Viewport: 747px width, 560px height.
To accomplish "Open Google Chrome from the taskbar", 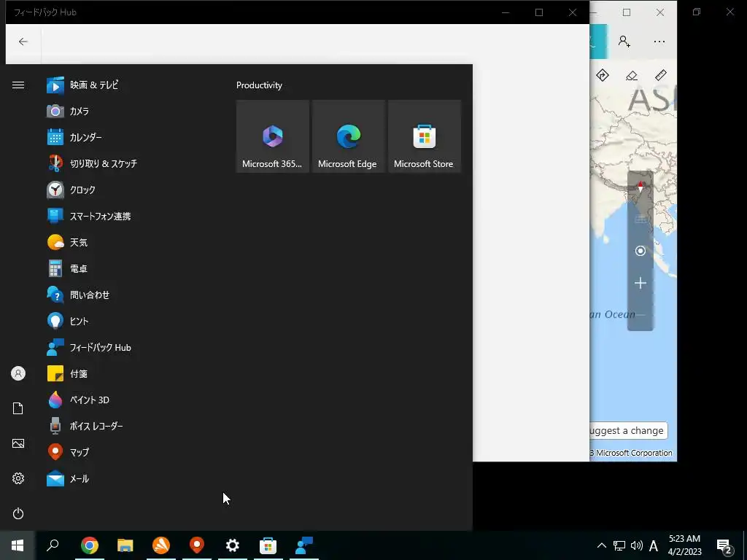I will click(x=90, y=545).
